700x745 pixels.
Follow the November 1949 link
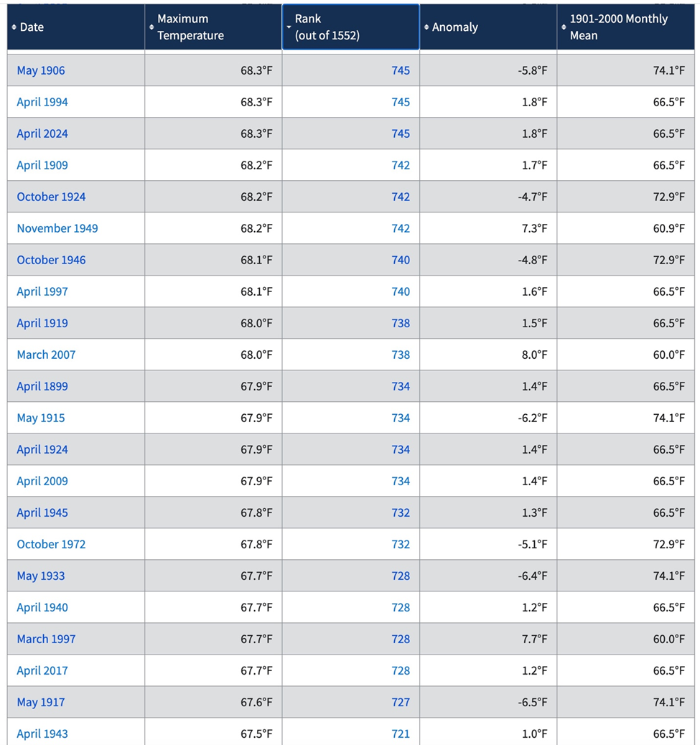[57, 228]
